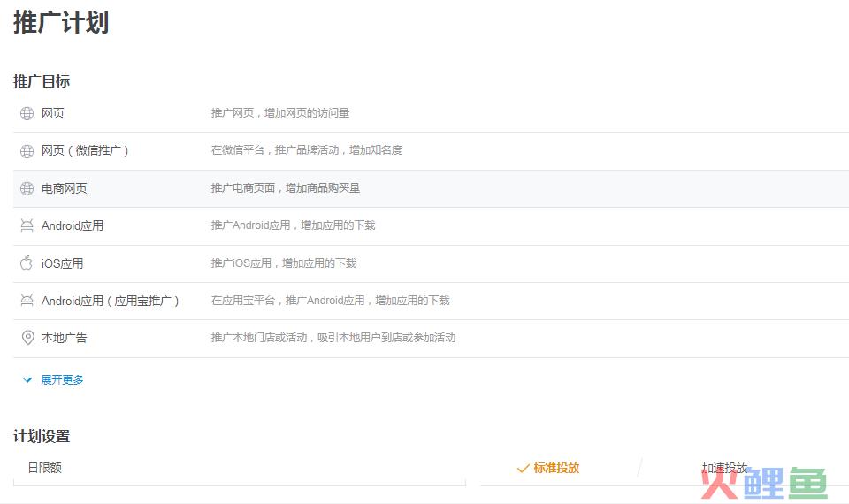This screenshot has width=849, height=504.
Task: Click the checkmark icon beside 标准投放
Action: (x=523, y=469)
